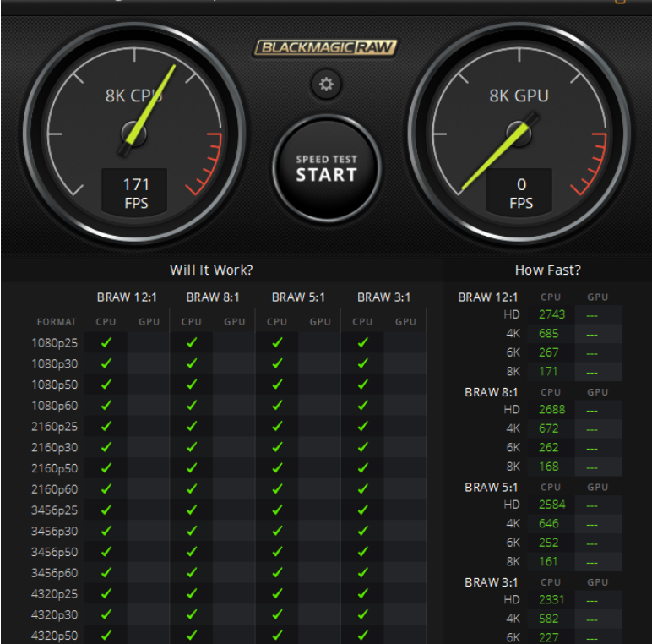Image resolution: width=652 pixels, height=644 pixels.
Task: Click the BRAW 3:1 CPU checkmark for 4320p25
Action: click(363, 593)
